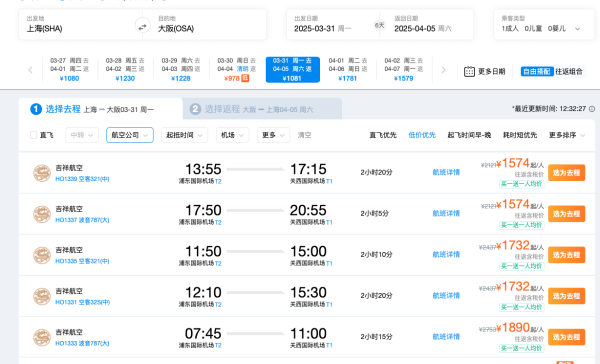
Task: Select the 03-31 date tab ¥1081
Action: point(292,69)
